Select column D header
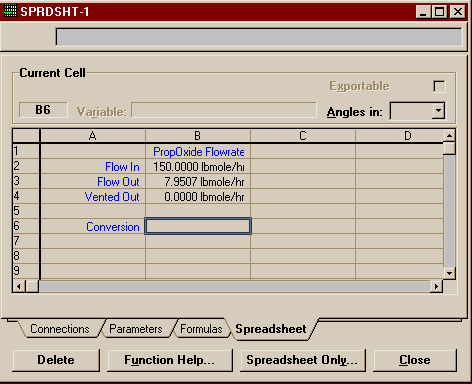Viewport: 472px width, 384px height. pos(399,136)
